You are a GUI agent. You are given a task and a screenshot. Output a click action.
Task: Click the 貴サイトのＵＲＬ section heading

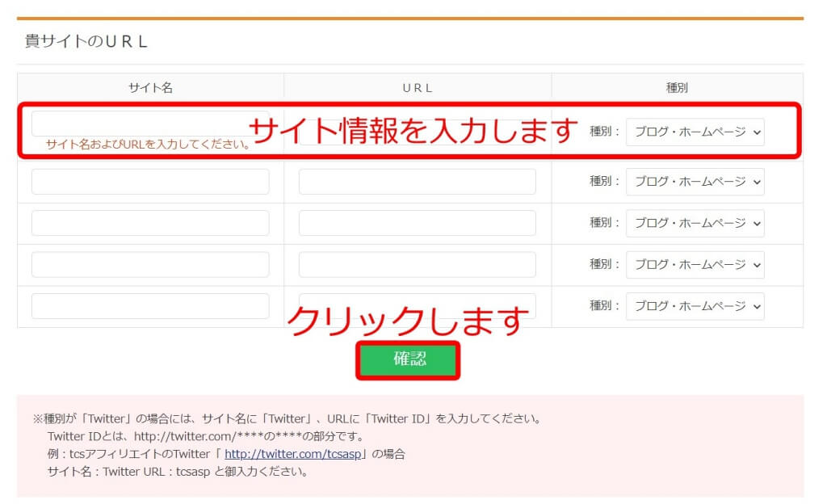click(x=86, y=41)
